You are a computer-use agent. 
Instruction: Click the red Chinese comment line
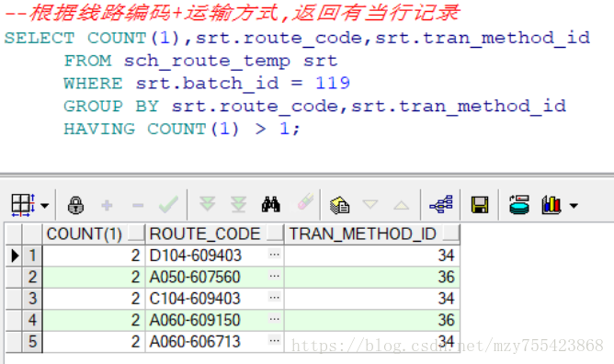coord(232,13)
